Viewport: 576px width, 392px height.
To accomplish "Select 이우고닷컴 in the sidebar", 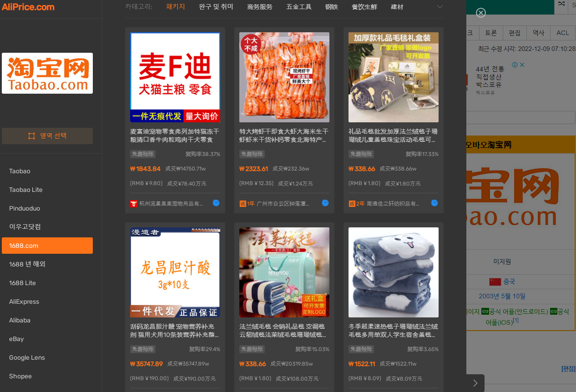I will 47,226.
